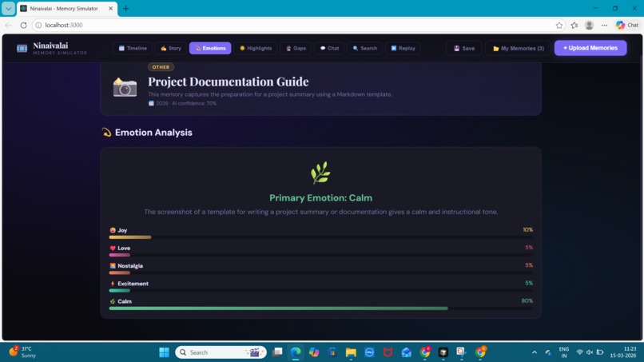Viewport: 644px width, 362px height.
Task: Select the Emotions tab
Action: tap(210, 48)
